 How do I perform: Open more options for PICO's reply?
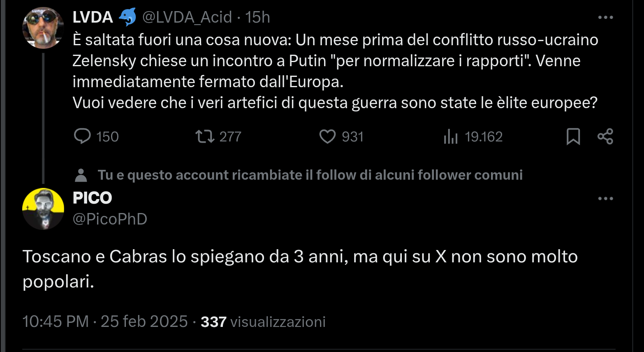pyautogui.click(x=606, y=198)
